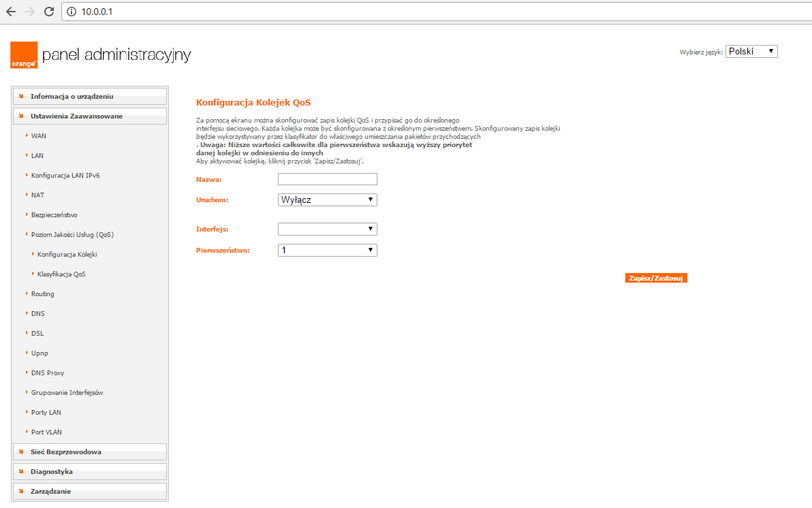
Task: Open the DNS menu item
Action: pyautogui.click(x=37, y=314)
